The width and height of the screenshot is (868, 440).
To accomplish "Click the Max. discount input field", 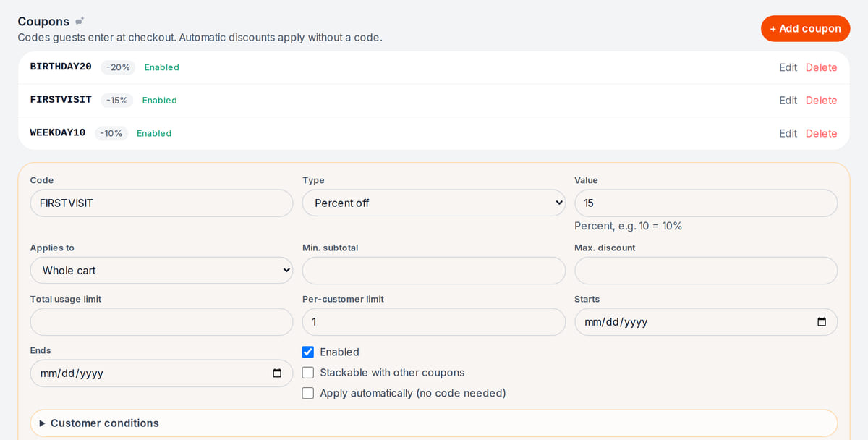I will [706, 271].
